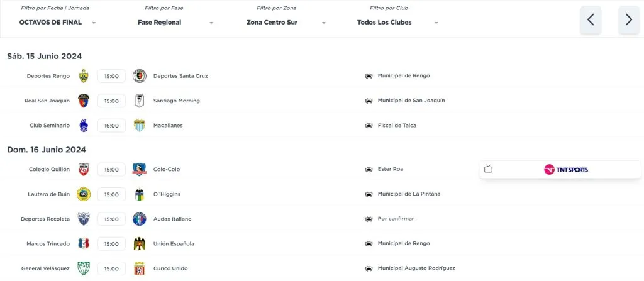Click the Curicó Unido crest icon

(x=139, y=268)
